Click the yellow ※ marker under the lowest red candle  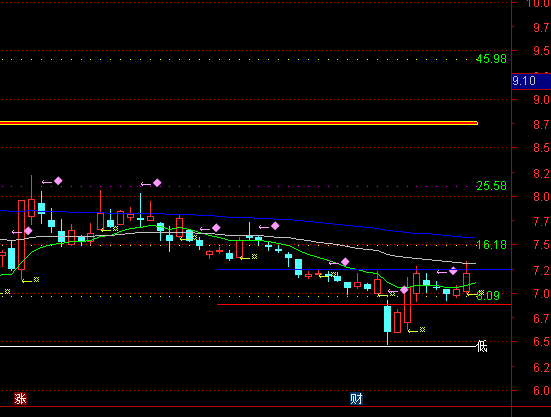pos(422,330)
